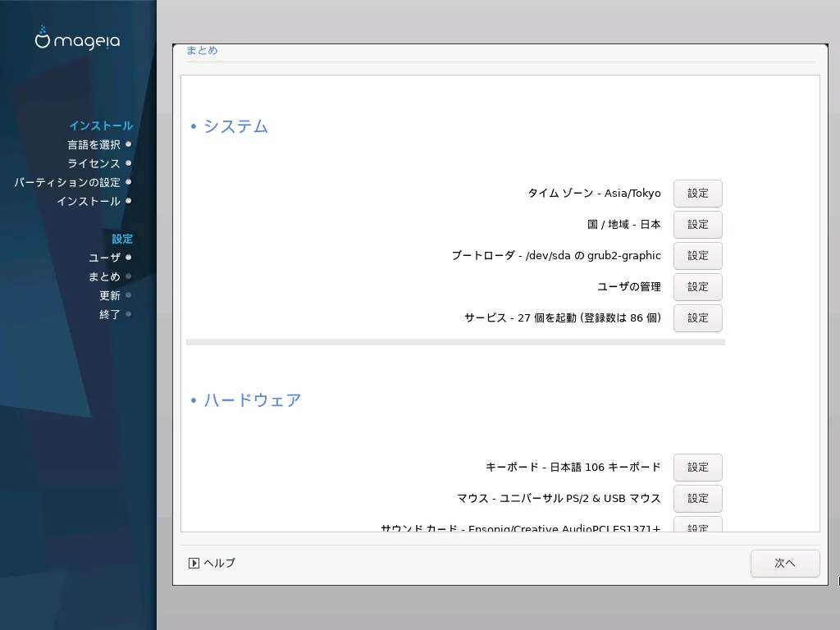Click the bullet dot next to まとめ step
The image size is (840, 630).
tap(129, 276)
